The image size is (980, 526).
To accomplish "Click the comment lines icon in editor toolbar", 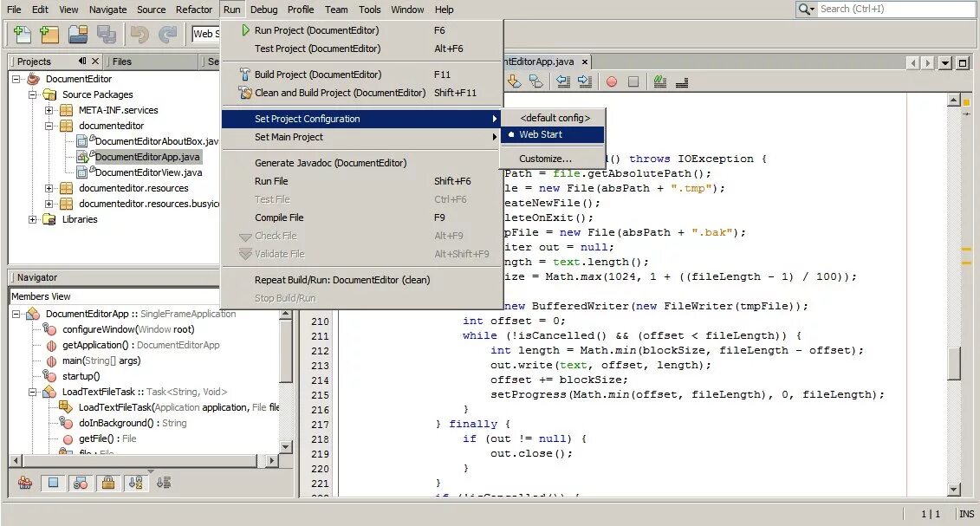I will [x=660, y=81].
